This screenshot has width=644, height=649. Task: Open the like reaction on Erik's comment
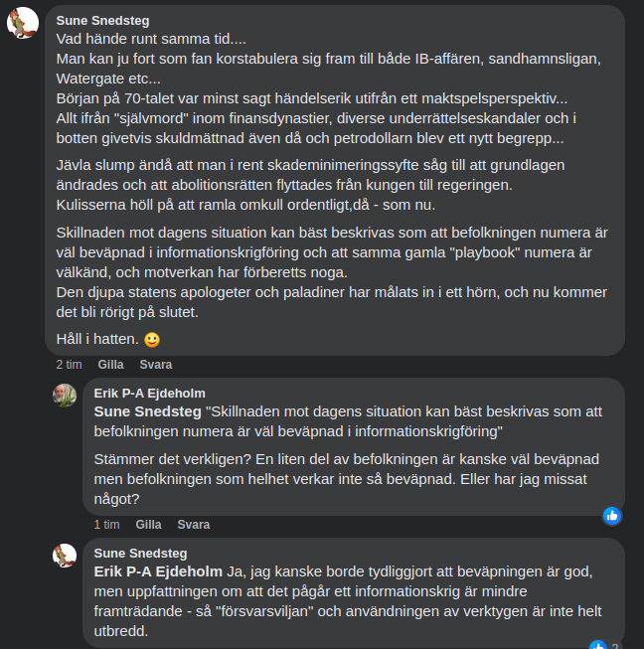[611, 515]
